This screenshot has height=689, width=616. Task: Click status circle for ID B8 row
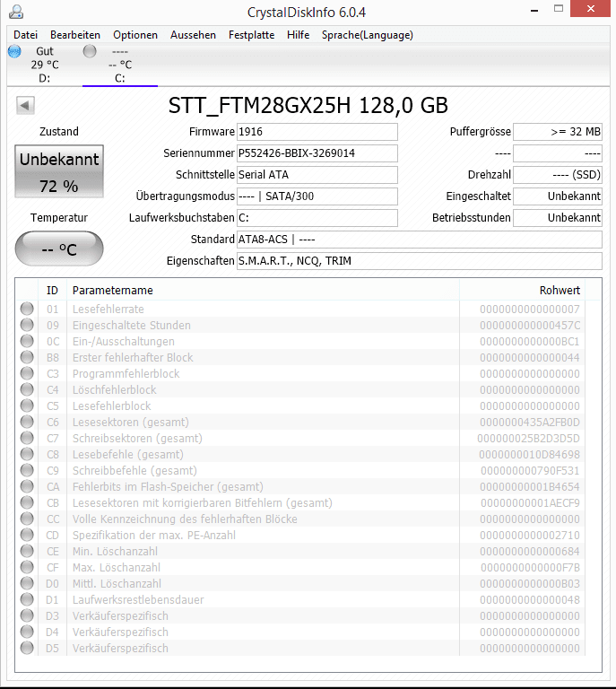[x=27, y=357]
